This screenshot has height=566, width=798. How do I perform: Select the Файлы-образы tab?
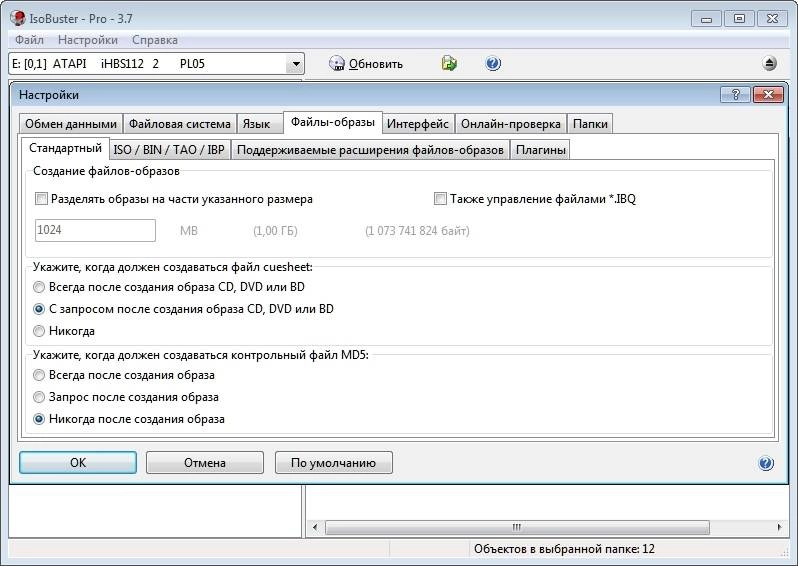pos(333,122)
